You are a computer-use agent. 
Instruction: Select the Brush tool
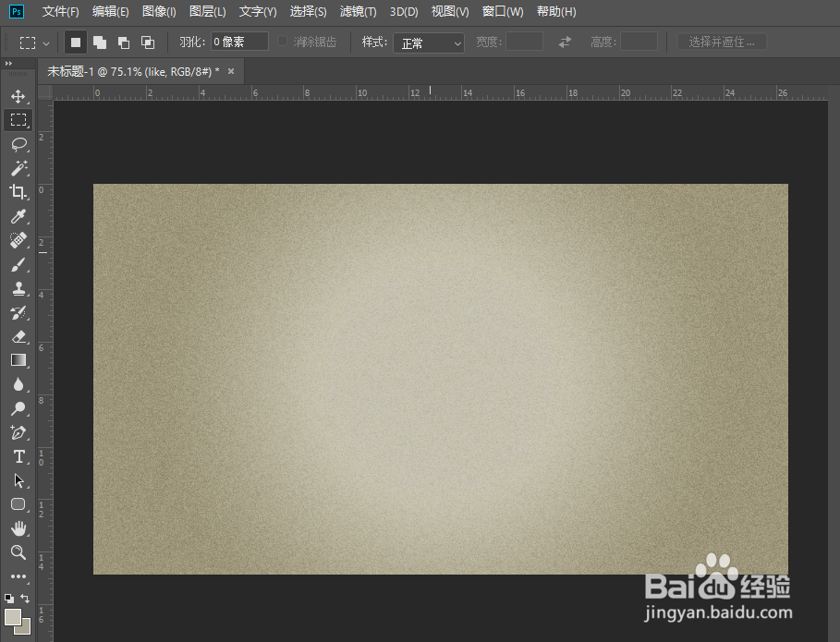pyautogui.click(x=18, y=264)
